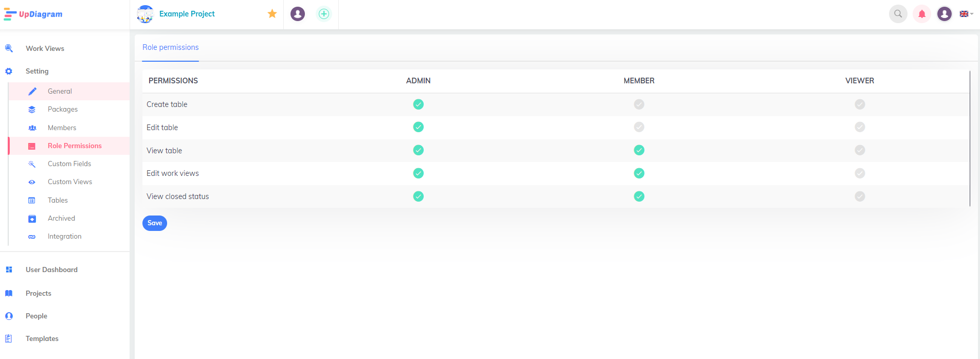Open the Example Project title link
Viewport: 980px width, 359px height.
click(x=187, y=14)
